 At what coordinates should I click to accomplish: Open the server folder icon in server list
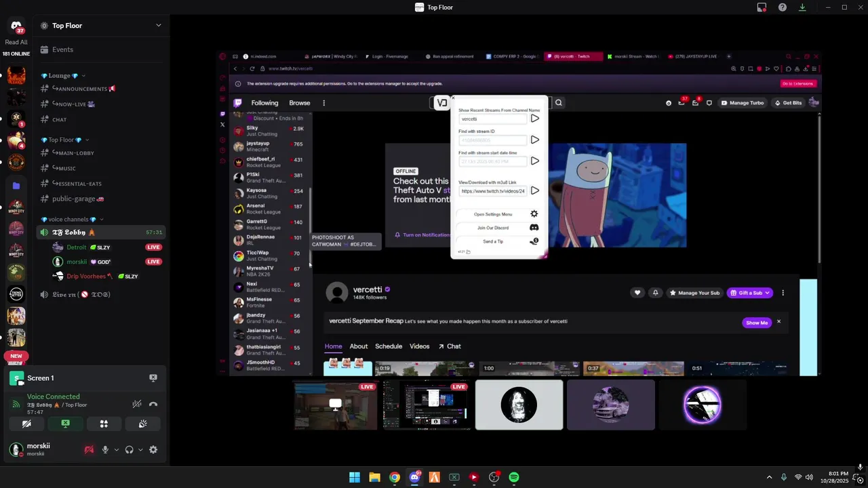coord(16,185)
